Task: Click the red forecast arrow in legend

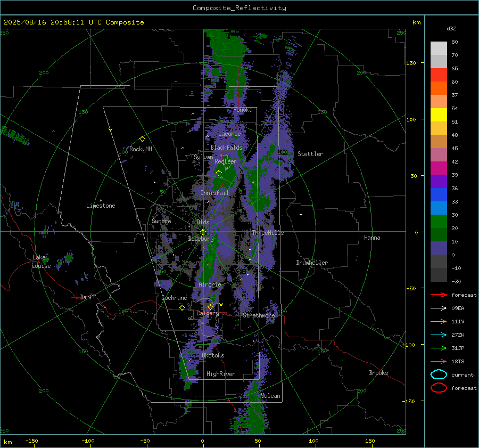Action: [x=439, y=295]
